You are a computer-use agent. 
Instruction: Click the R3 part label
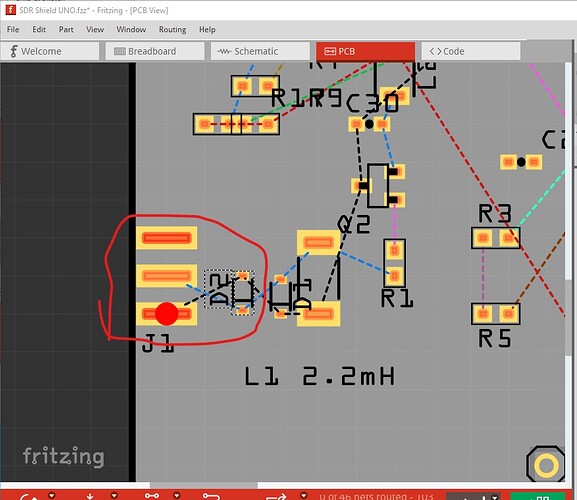click(495, 213)
